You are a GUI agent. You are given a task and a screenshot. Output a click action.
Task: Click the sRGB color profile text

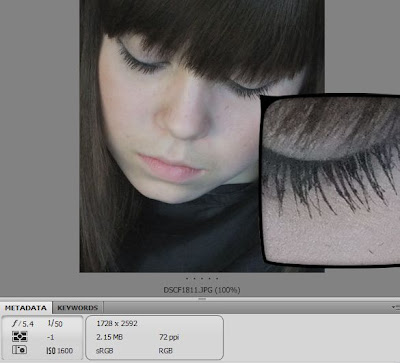(104, 351)
